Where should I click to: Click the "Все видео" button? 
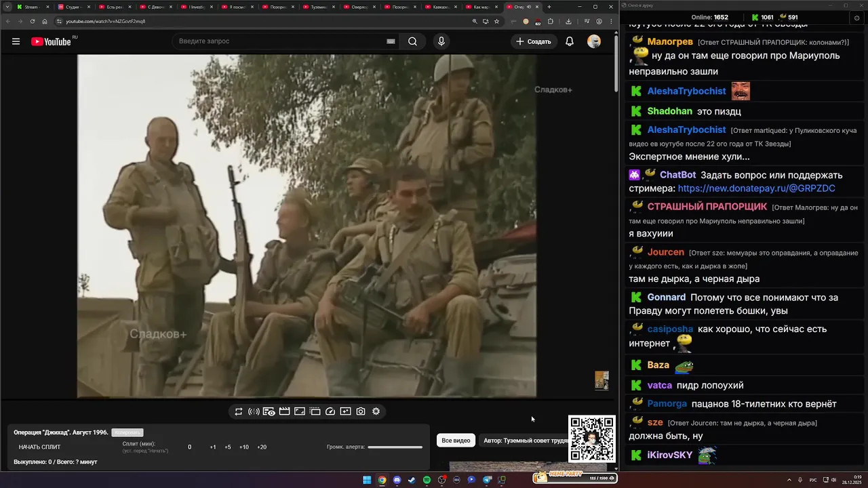coord(456,441)
